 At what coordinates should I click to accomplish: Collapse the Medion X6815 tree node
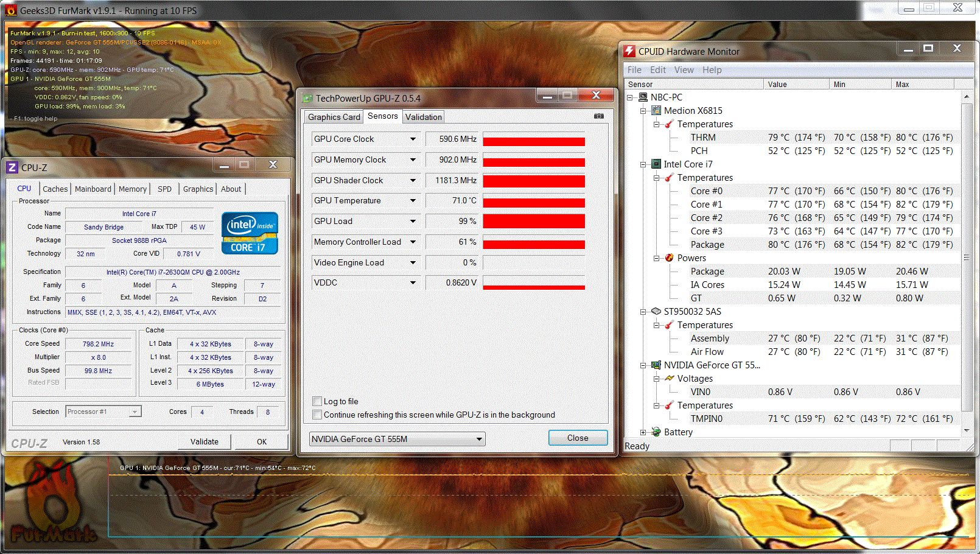643,111
